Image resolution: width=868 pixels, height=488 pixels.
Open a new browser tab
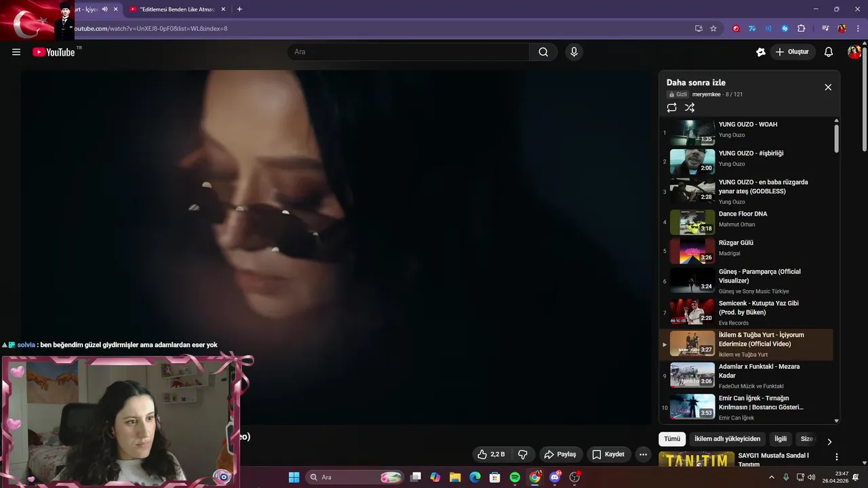point(239,9)
